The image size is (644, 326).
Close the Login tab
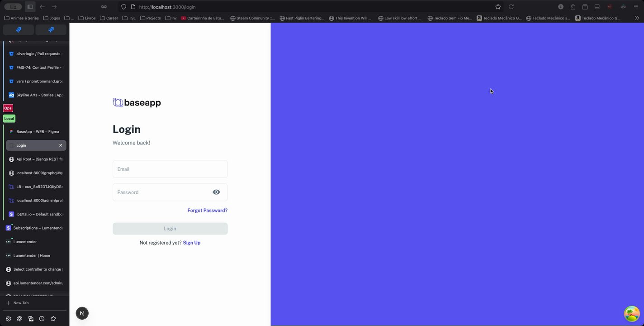point(61,145)
